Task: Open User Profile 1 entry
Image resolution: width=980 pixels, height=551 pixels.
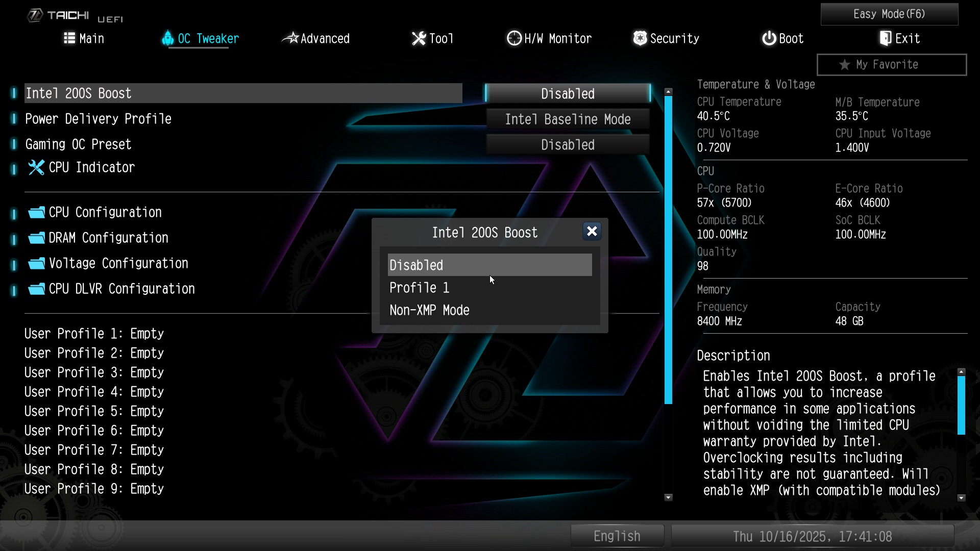Action: click(x=94, y=333)
